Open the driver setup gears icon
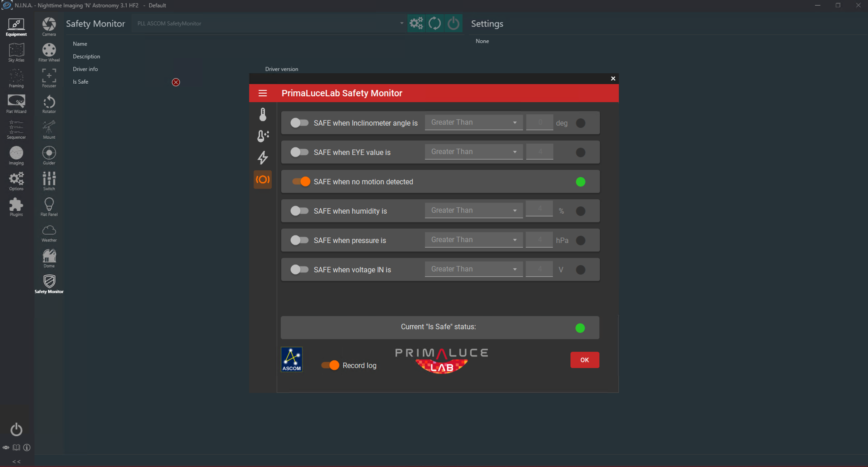This screenshot has height=467, width=868. [416, 23]
